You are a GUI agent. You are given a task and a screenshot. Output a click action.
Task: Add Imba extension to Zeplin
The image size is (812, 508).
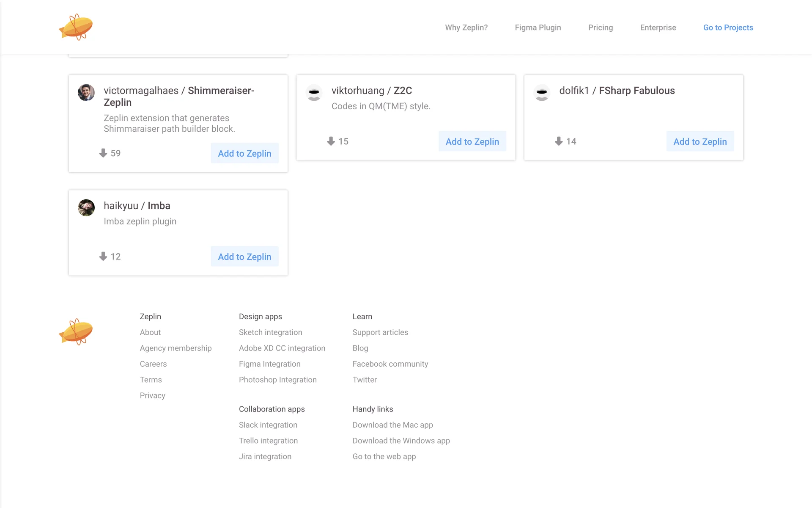click(x=244, y=257)
